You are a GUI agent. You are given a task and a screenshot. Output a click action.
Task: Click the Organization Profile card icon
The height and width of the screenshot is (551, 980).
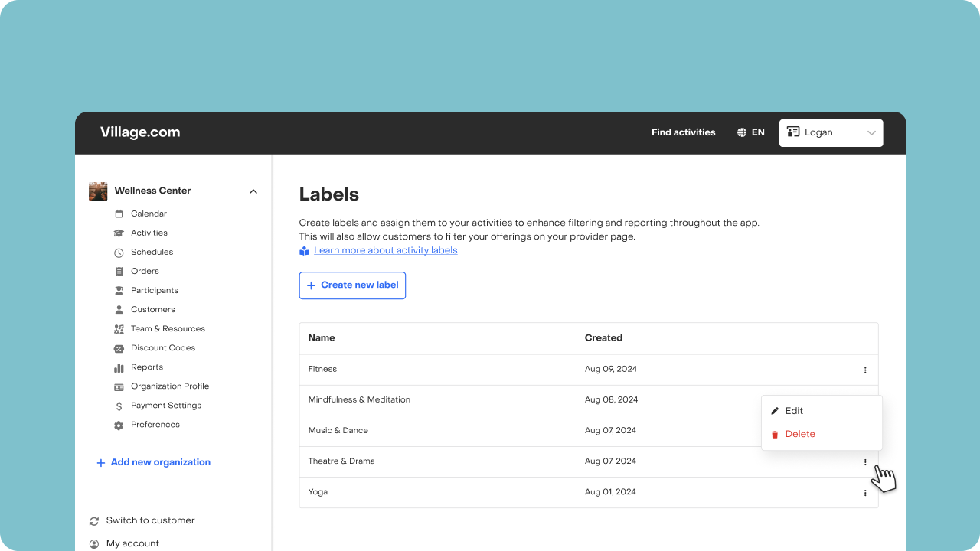coord(119,387)
